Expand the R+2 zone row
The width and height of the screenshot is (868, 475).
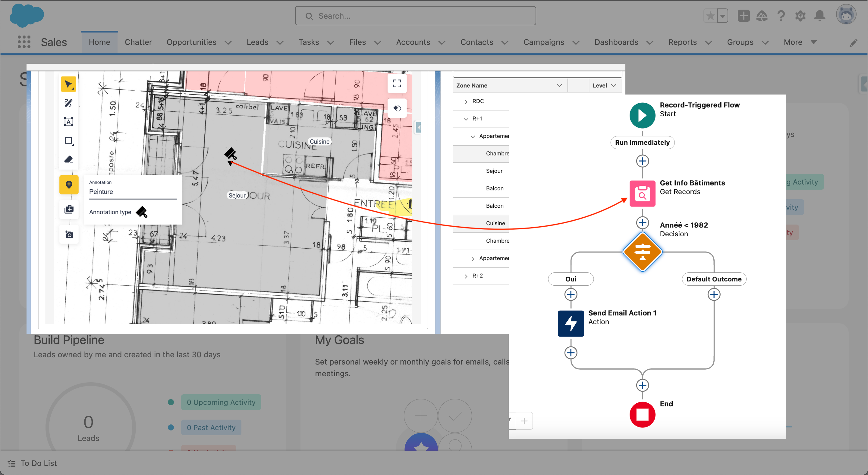(x=466, y=276)
